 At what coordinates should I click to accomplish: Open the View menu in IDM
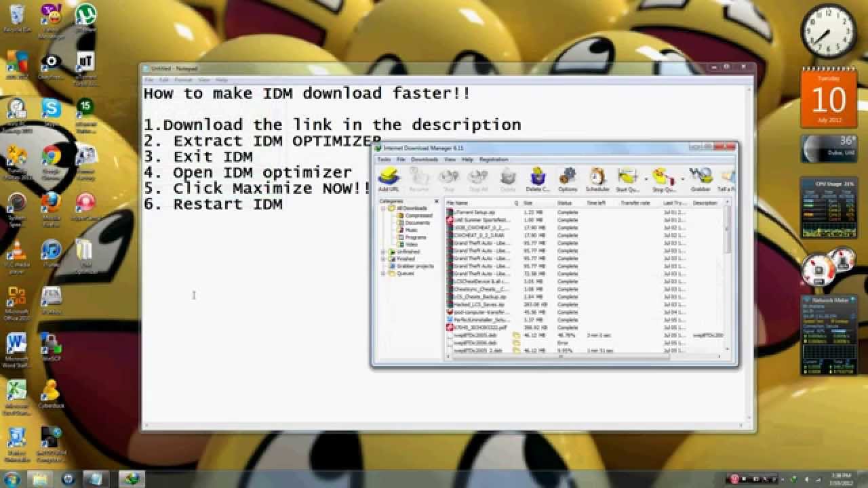(450, 159)
